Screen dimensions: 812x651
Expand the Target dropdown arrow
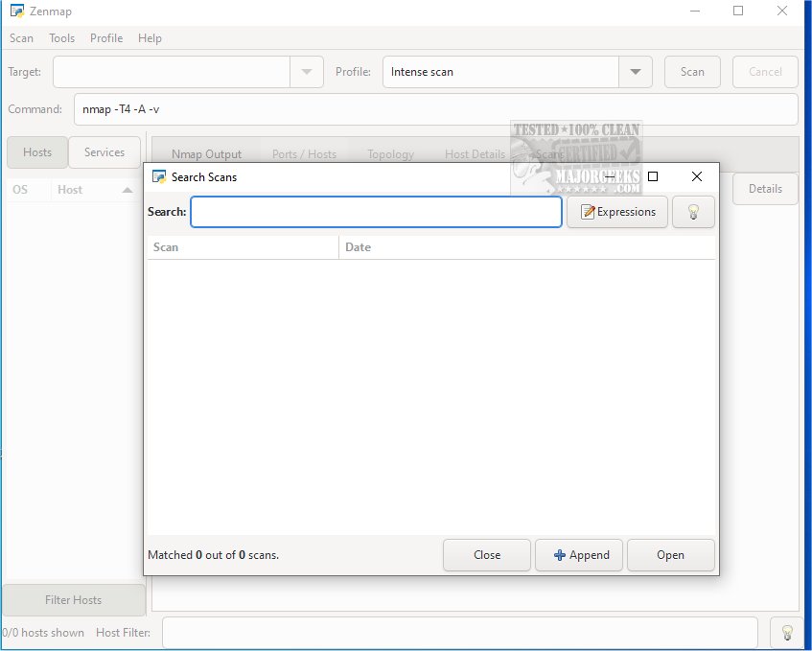(307, 72)
